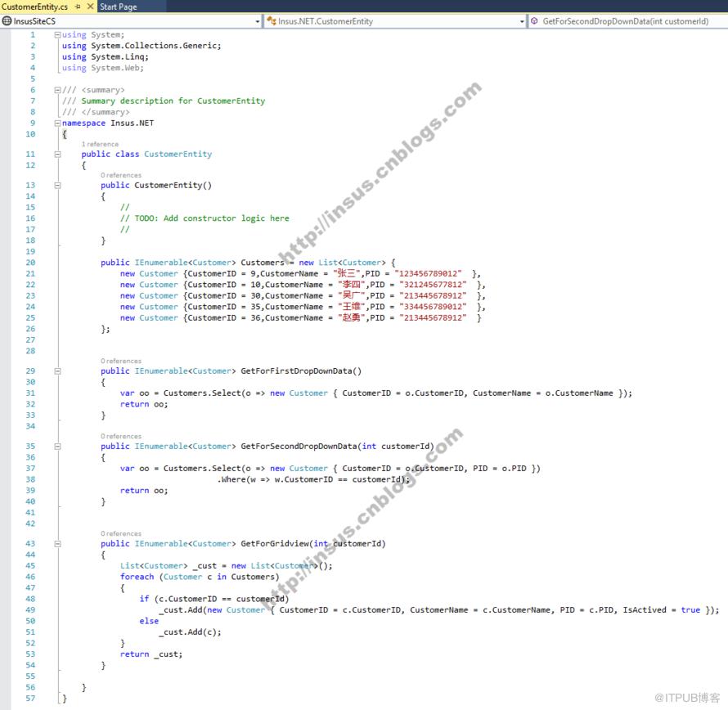Image resolution: width=728 pixels, height=710 pixels.
Task: Open the GetForSecondDropDownData member dropdown
Action: [x=627, y=21]
